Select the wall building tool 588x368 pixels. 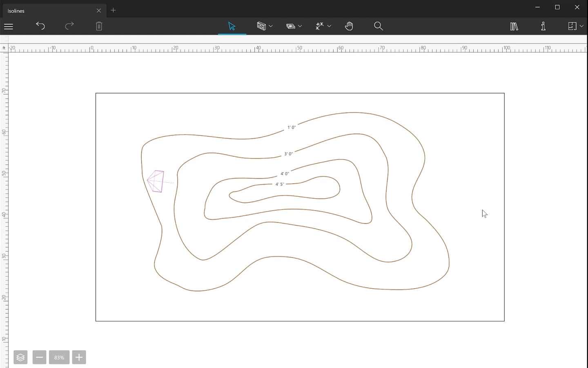tap(261, 26)
